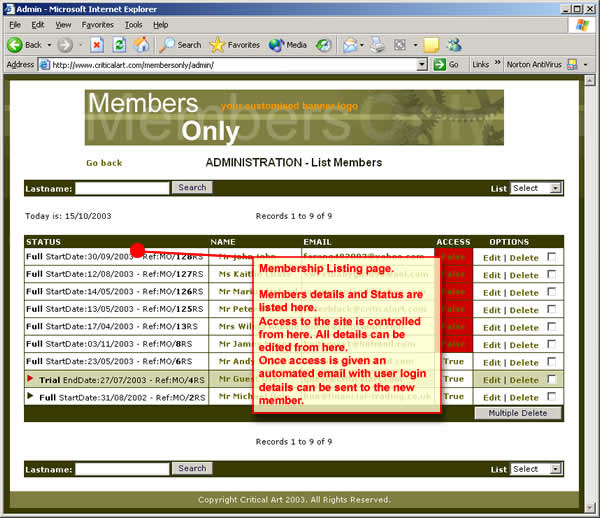
Task: Expand black arrow on MO/2RS row
Action: point(30,396)
